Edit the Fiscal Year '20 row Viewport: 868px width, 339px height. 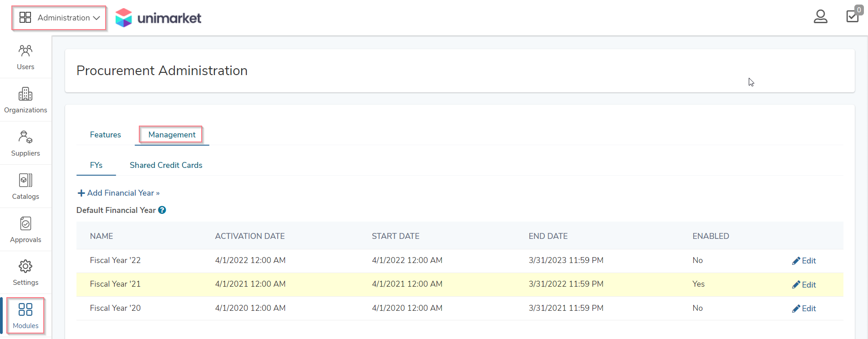coord(804,309)
